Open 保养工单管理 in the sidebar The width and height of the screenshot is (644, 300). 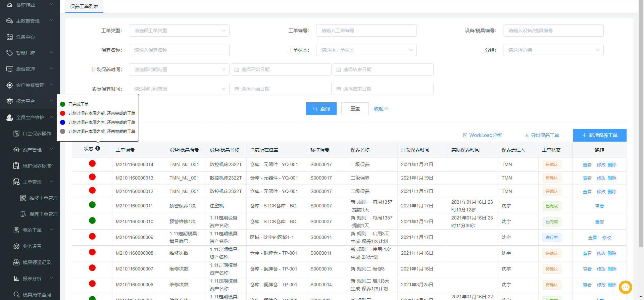43,214
